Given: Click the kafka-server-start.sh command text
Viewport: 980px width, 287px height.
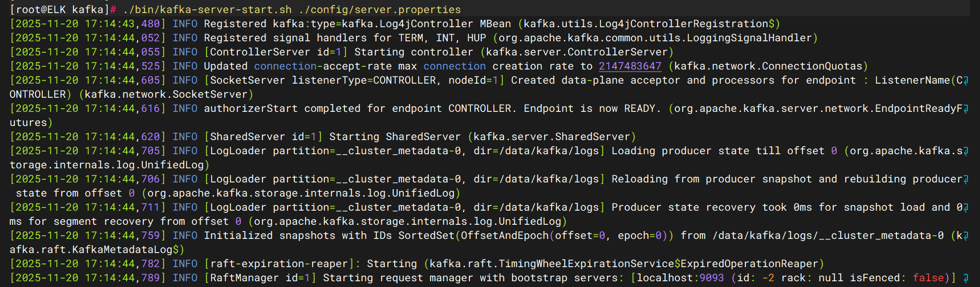Looking at the screenshot, I should point(207,10).
